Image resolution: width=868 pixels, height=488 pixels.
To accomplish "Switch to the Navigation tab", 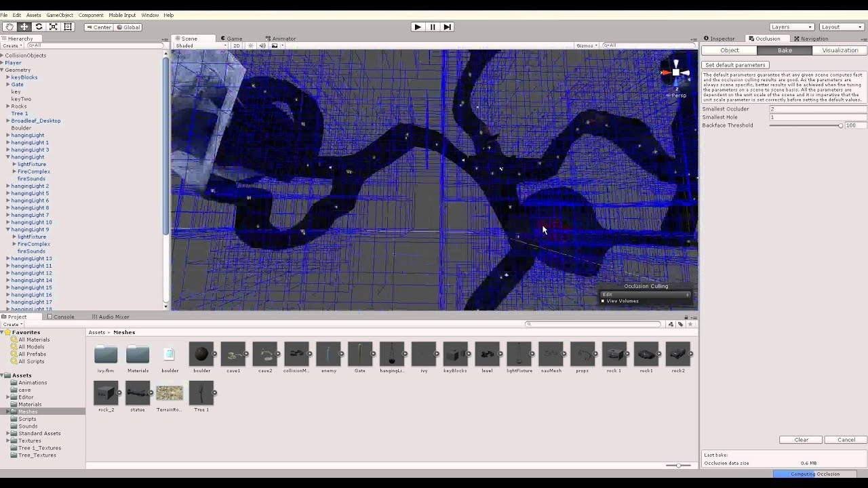I will (x=810, y=39).
